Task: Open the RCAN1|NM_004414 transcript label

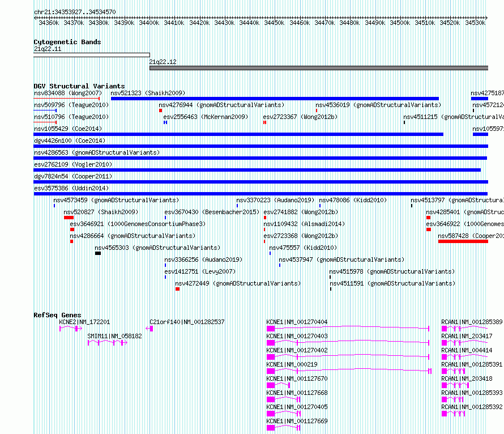Action: (x=467, y=350)
